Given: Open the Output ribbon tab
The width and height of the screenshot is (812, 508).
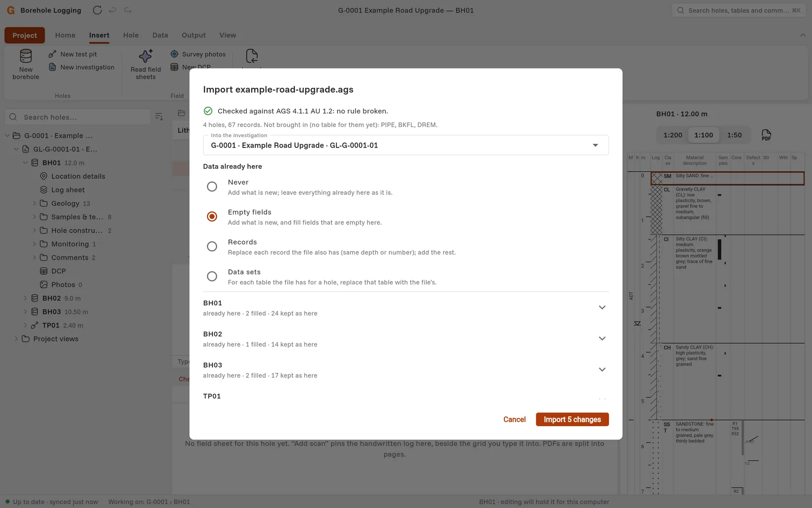Looking at the screenshot, I should point(194,35).
